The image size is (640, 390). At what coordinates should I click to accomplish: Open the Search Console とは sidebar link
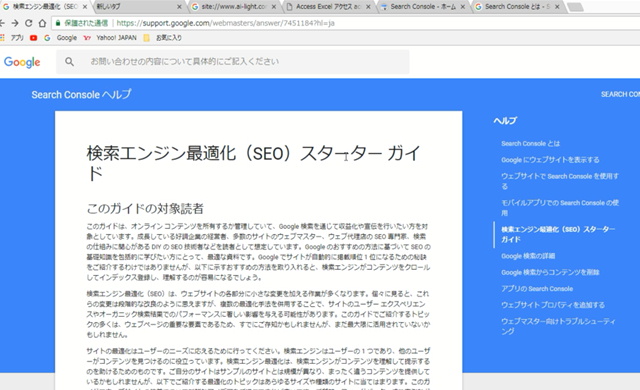[x=531, y=144]
